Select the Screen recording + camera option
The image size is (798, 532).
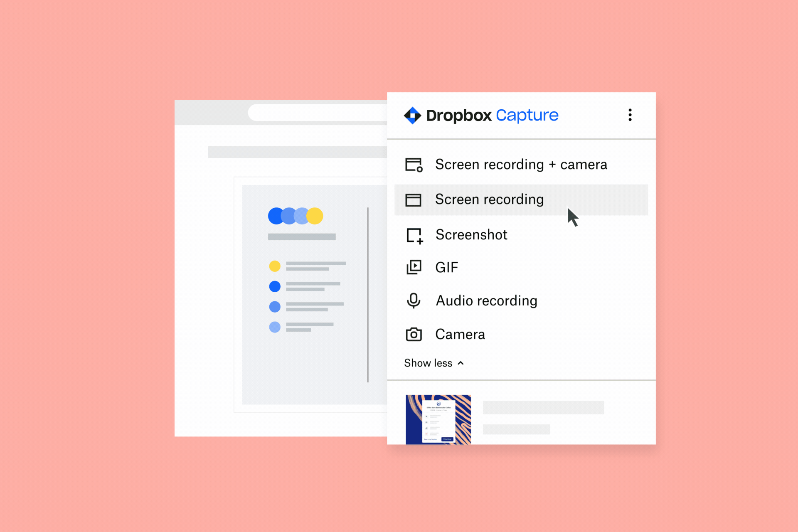(x=521, y=165)
